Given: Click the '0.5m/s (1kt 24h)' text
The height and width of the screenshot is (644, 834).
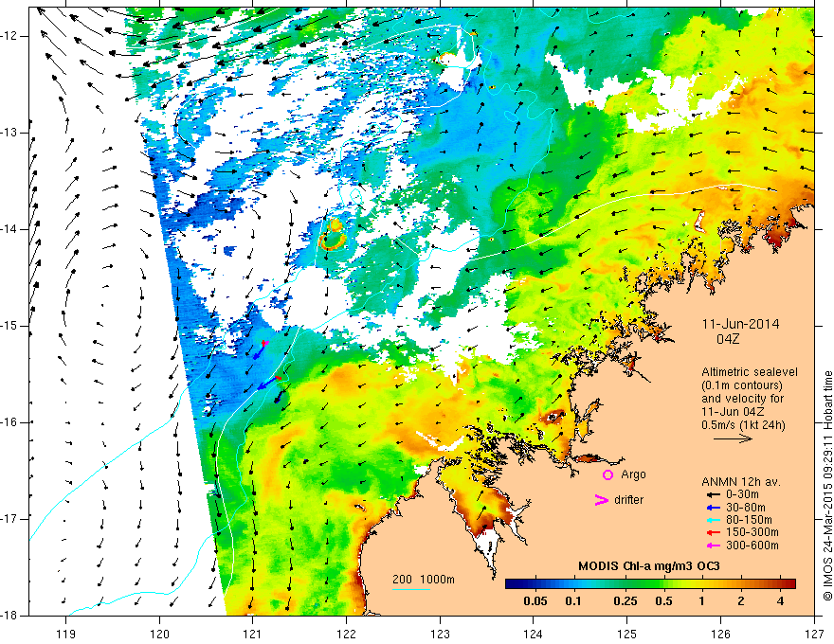Looking at the screenshot, I should [x=743, y=425].
